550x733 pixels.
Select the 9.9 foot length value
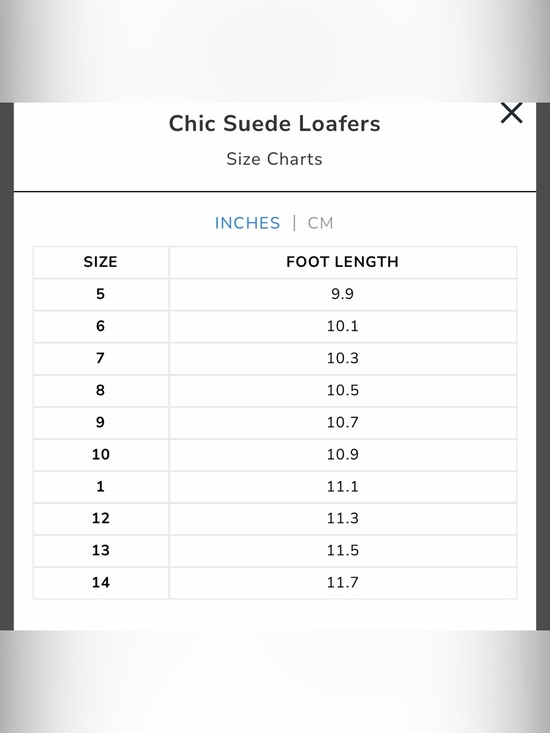[343, 294]
